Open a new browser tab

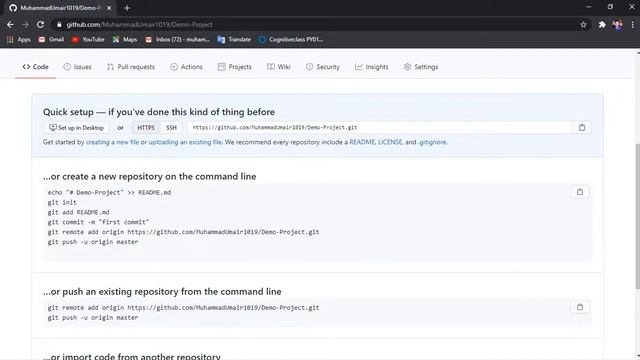coord(127,8)
